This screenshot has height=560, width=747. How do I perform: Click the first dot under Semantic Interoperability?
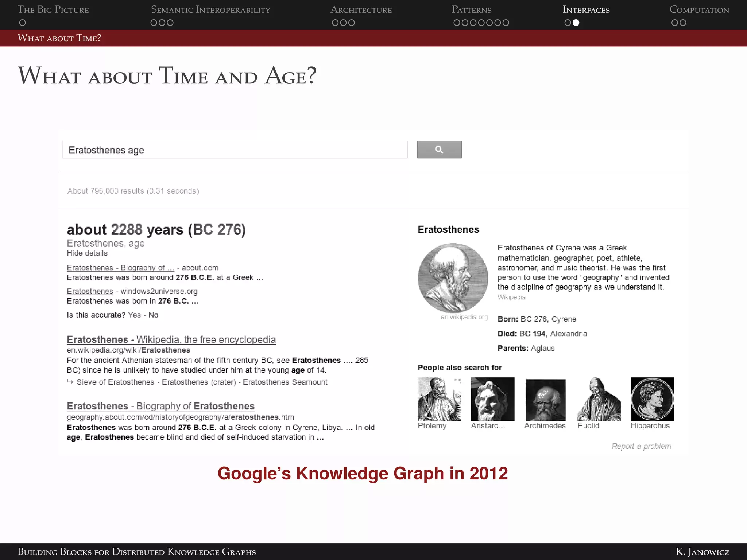click(x=154, y=23)
